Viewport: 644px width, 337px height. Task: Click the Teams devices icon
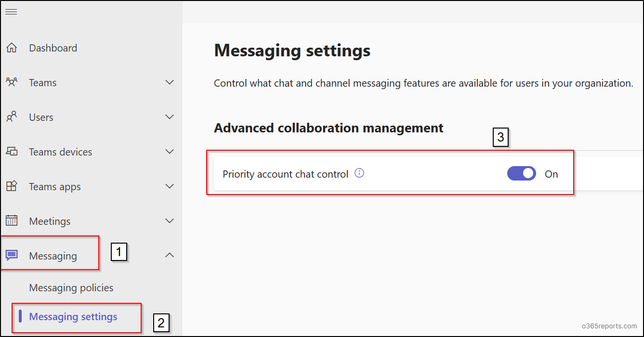tap(12, 152)
